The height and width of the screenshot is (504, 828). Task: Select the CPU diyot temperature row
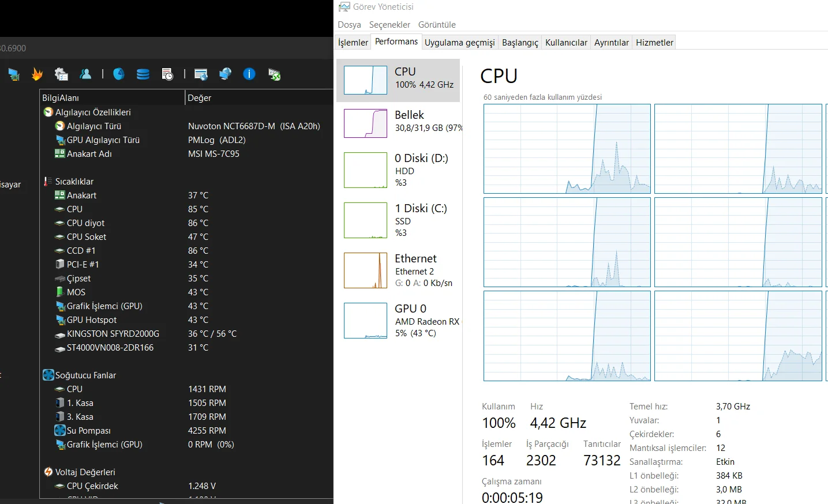click(x=186, y=223)
